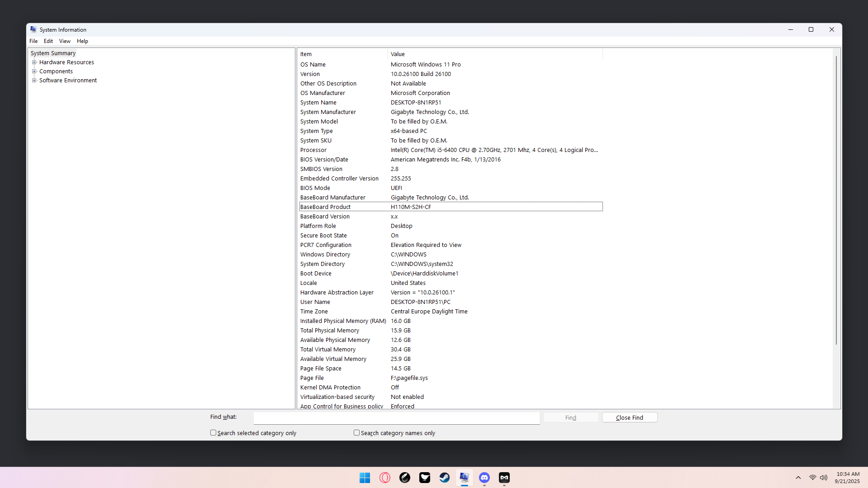Select the Windows Directory row
868x488 pixels.
point(451,255)
